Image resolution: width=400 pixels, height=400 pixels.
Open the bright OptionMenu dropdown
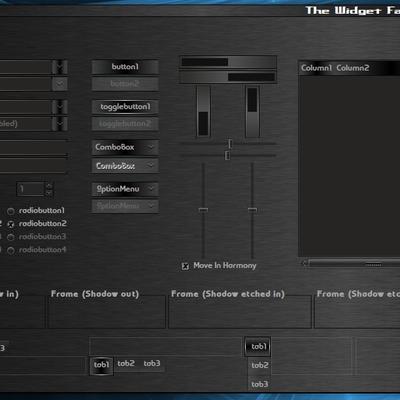(x=125, y=189)
